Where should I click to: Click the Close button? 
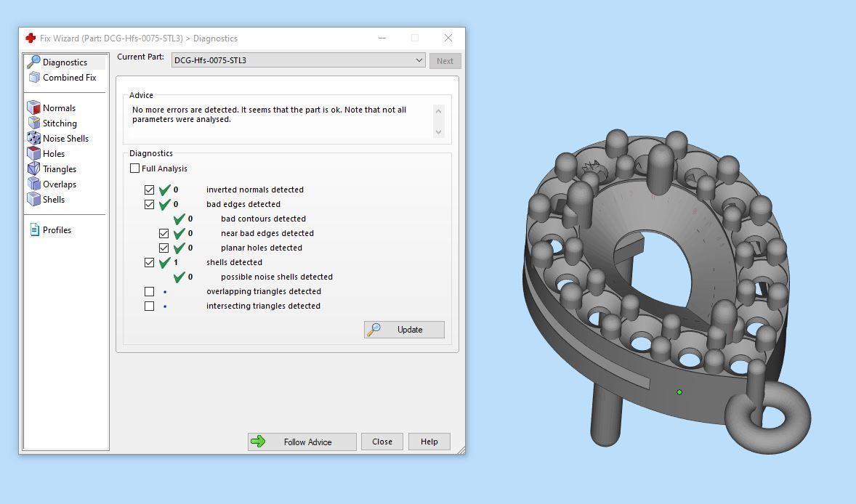[x=382, y=442]
